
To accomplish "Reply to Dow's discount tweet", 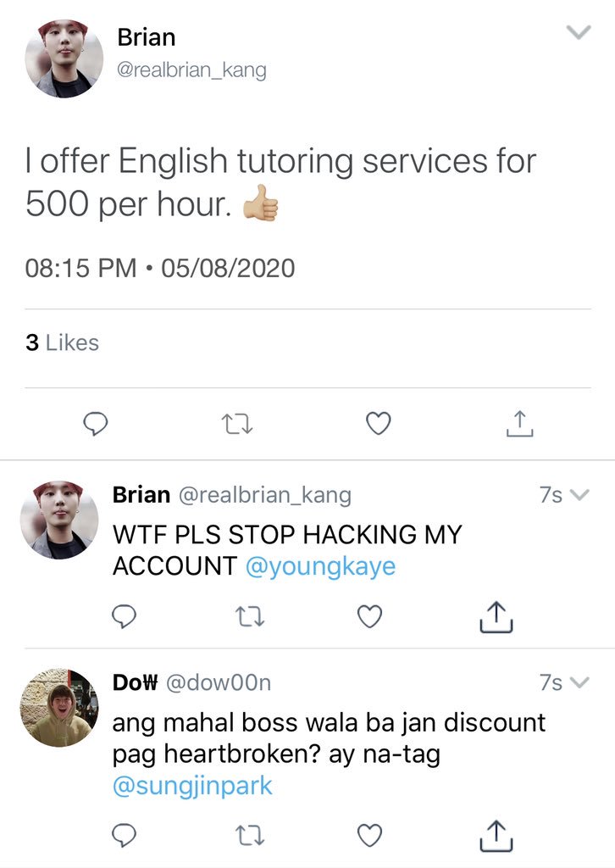I will (x=124, y=835).
